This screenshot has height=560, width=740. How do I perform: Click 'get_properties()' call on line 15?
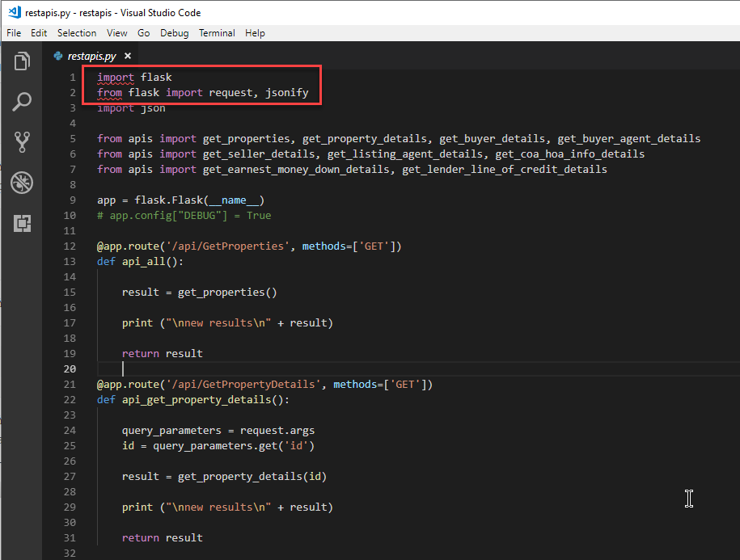227,293
